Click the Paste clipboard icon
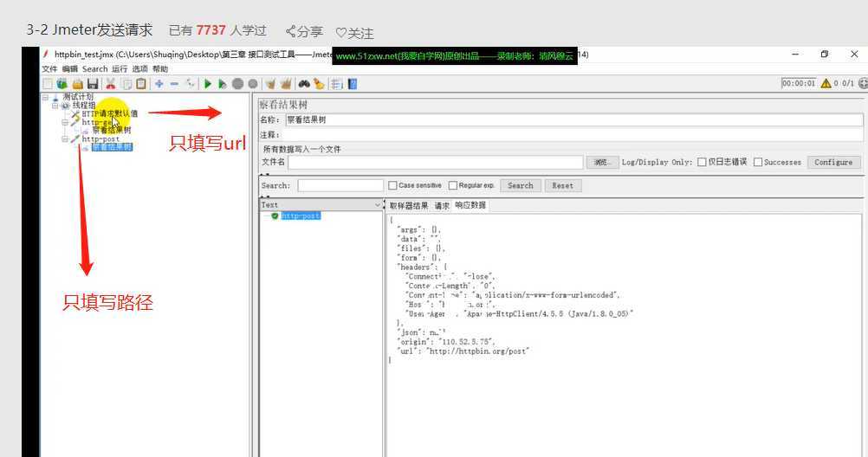Viewport: 868px width, 457px height. pos(141,84)
